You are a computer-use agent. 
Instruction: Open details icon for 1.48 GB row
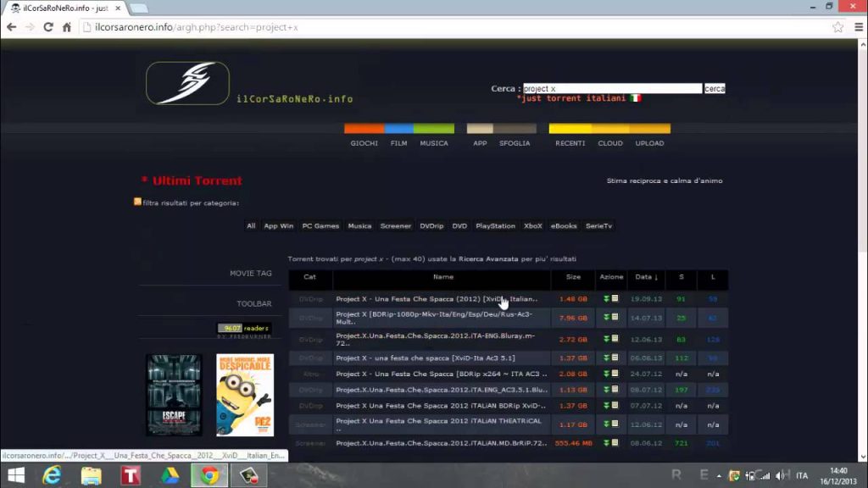tap(615, 299)
